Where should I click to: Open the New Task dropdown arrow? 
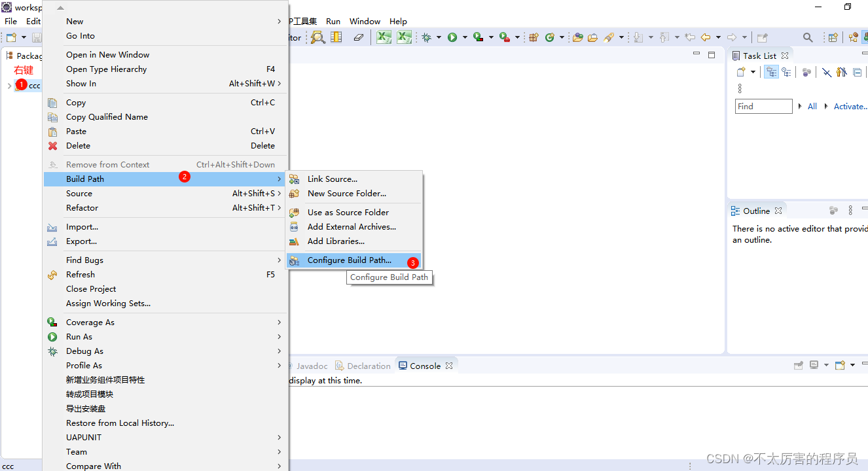(753, 72)
